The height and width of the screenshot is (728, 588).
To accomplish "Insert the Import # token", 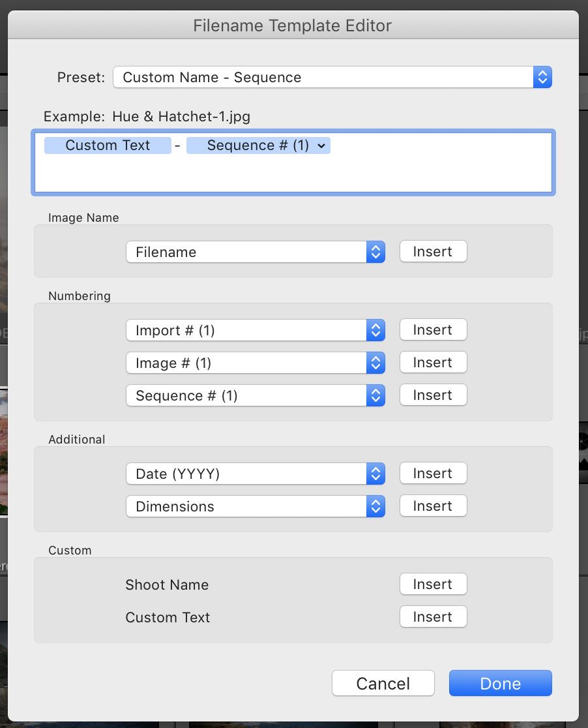I will point(433,329).
